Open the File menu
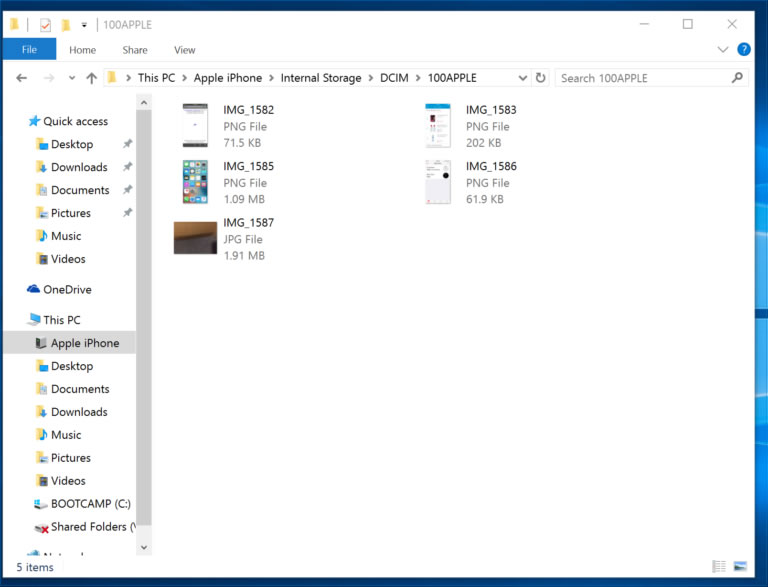768x587 pixels. 29,50
